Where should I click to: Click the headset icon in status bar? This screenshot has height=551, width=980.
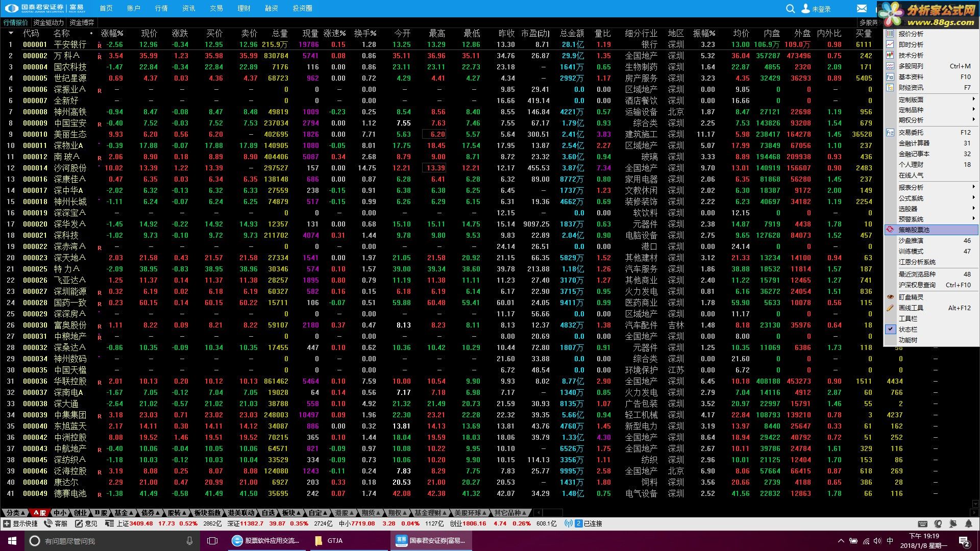click(938, 523)
